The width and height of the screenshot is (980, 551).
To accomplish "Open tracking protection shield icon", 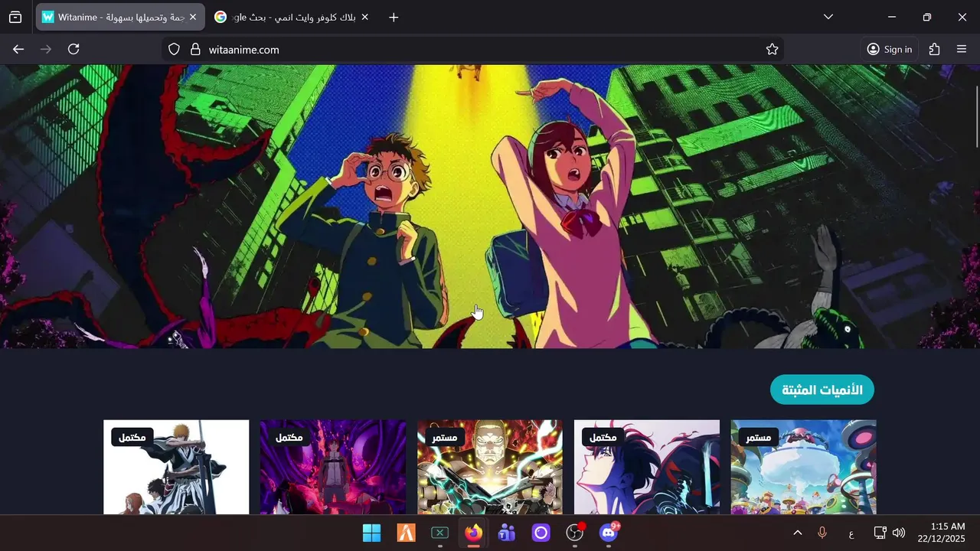I will pos(174,49).
